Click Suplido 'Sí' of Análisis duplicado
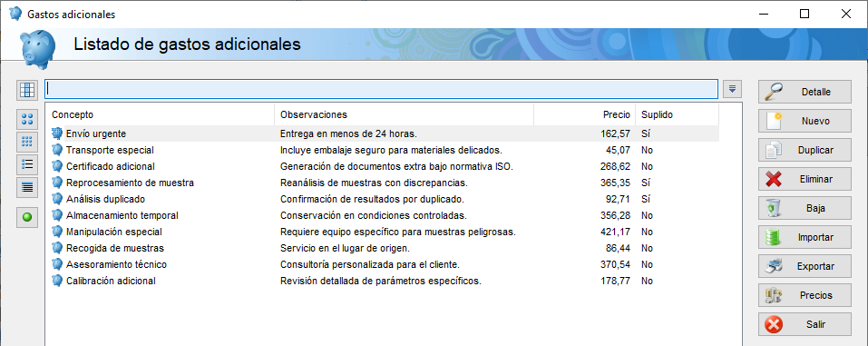 [x=646, y=199]
